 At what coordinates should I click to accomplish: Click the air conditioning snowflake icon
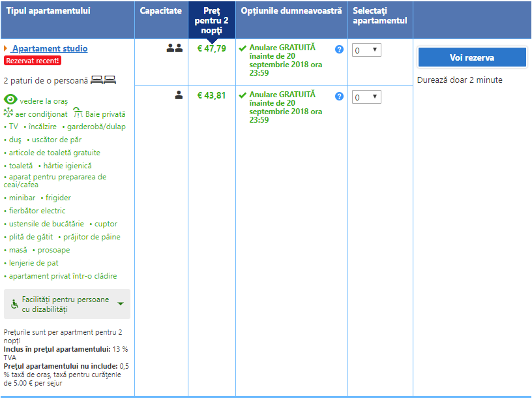[8, 113]
